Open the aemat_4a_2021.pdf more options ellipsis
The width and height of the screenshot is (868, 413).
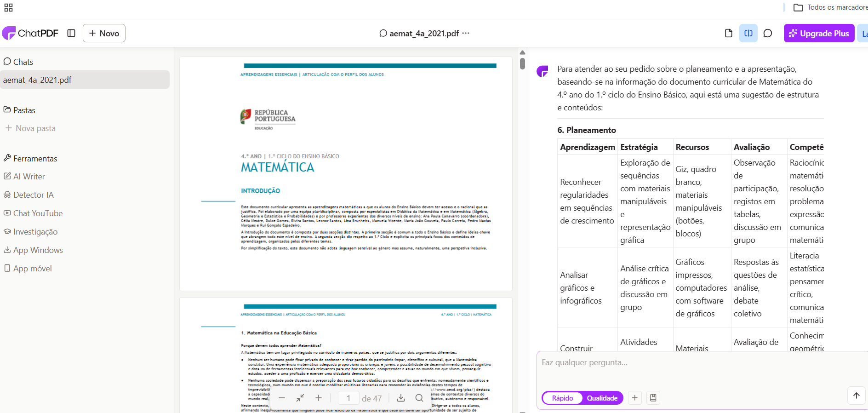click(466, 33)
